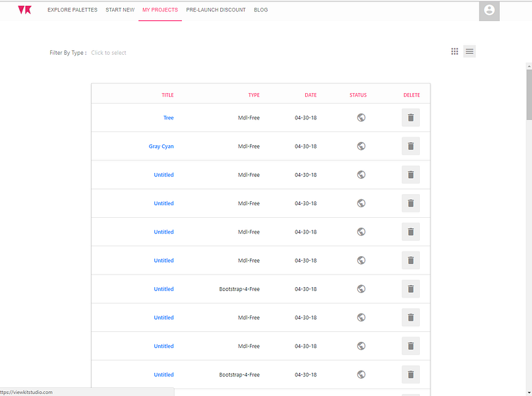The width and height of the screenshot is (532, 396).
Task: Open the Filter By Type dropdown
Action: (x=109, y=53)
